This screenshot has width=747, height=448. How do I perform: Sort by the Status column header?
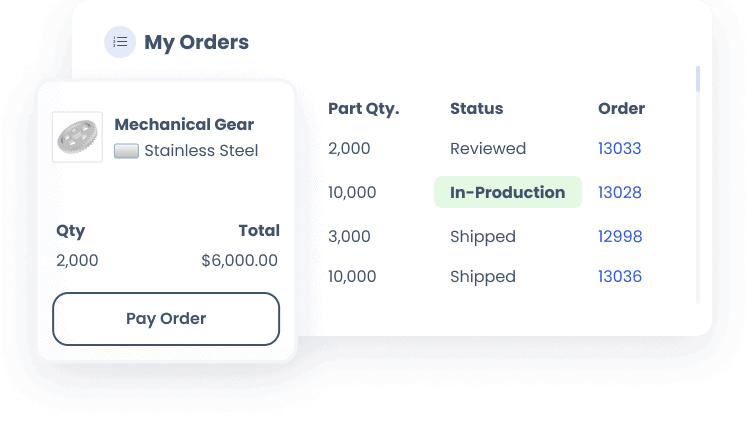pos(476,109)
